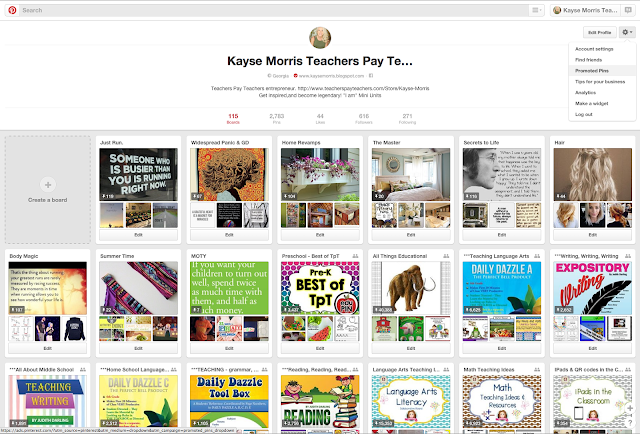Select Promoted Pins from the menu
The image size is (640, 434).
(602, 71)
